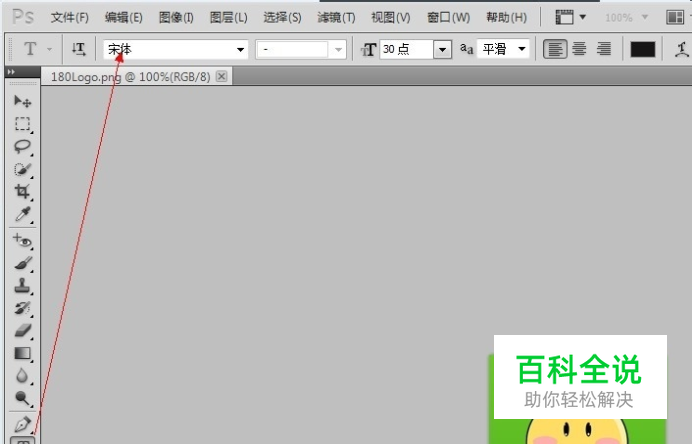Open the 图像(I) menu
Viewport: 692px width, 444px height.
pos(176,18)
